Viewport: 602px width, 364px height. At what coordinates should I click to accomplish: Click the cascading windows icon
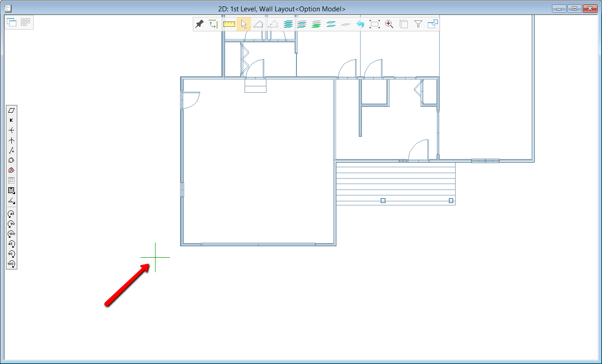[12, 22]
